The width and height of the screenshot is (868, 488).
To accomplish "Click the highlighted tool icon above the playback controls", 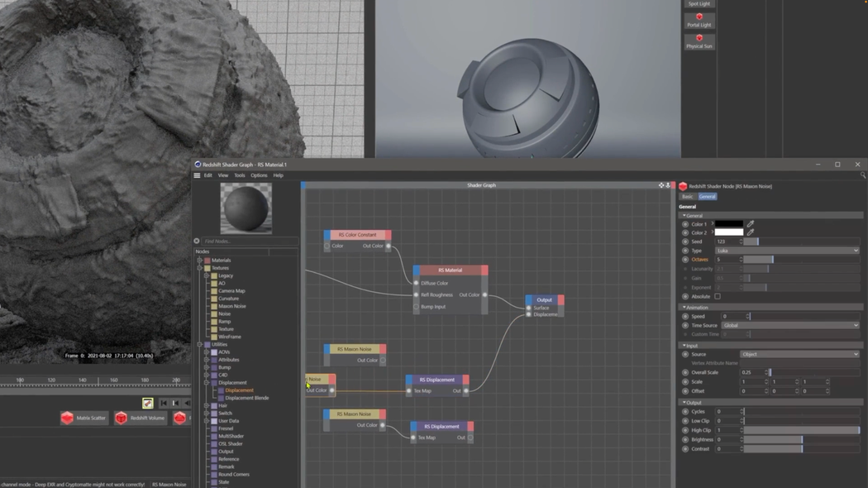I will pyautogui.click(x=147, y=403).
